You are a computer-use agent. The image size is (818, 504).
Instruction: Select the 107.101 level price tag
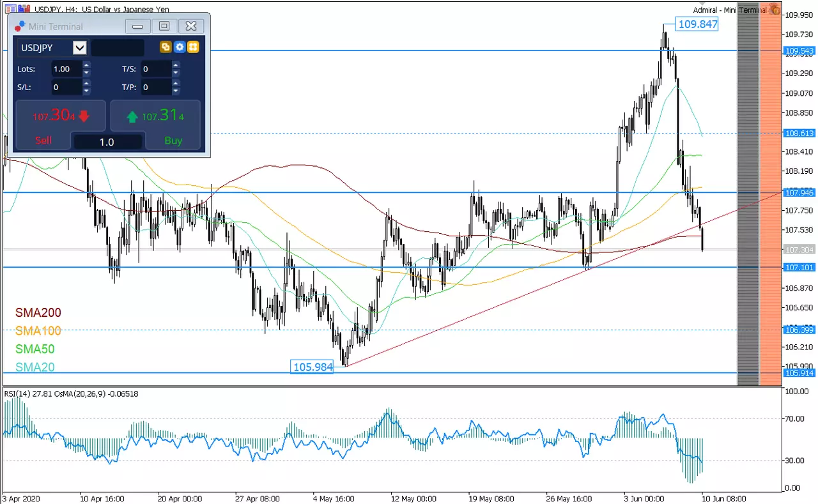799,267
